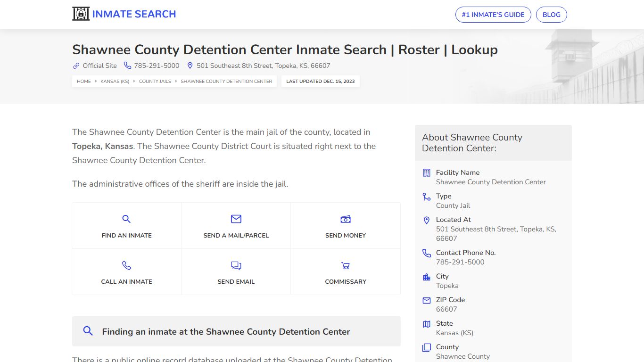This screenshot has width=644, height=362.
Task: Call 785-291-5000 from header link
Action: [157, 66]
